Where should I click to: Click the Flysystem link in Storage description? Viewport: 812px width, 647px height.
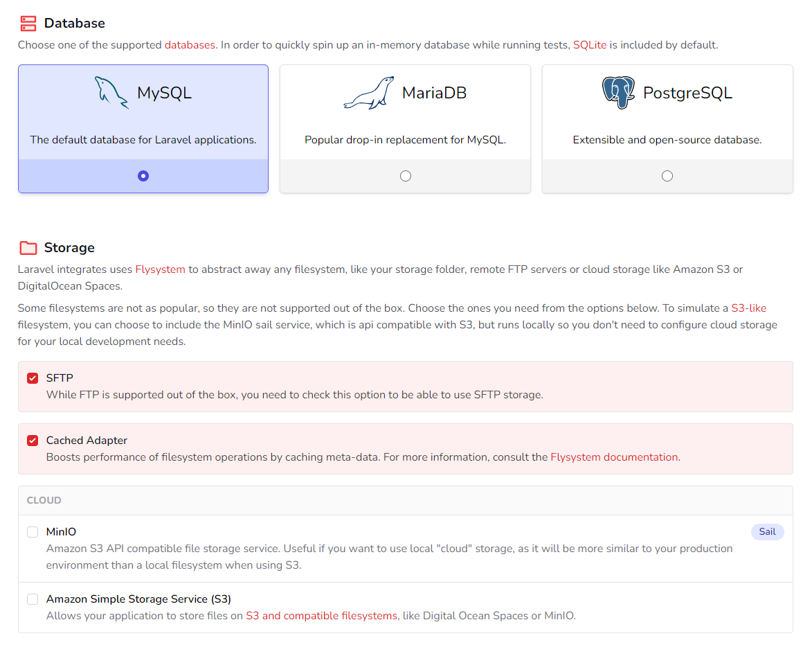click(x=160, y=269)
